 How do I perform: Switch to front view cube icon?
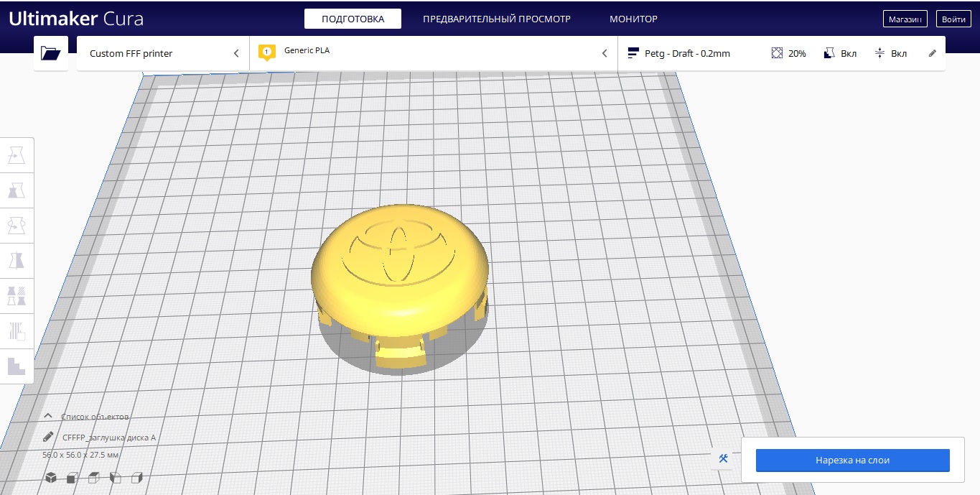[x=73, y=478]
